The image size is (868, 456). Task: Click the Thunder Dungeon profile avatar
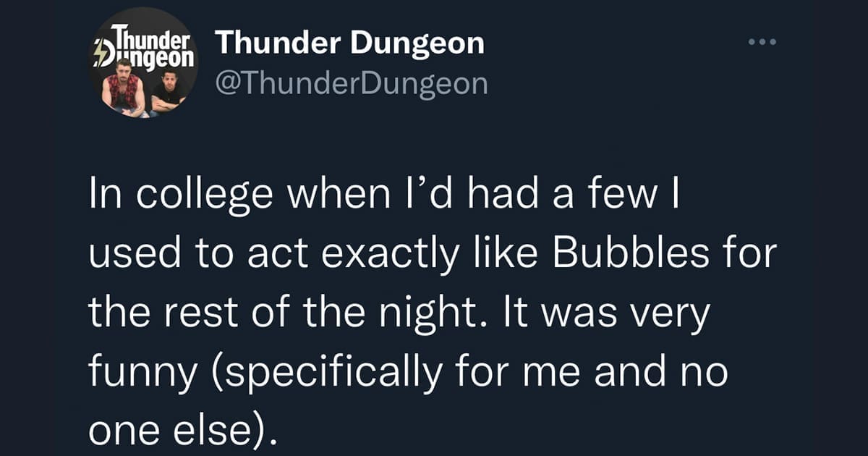click(144, 63)
